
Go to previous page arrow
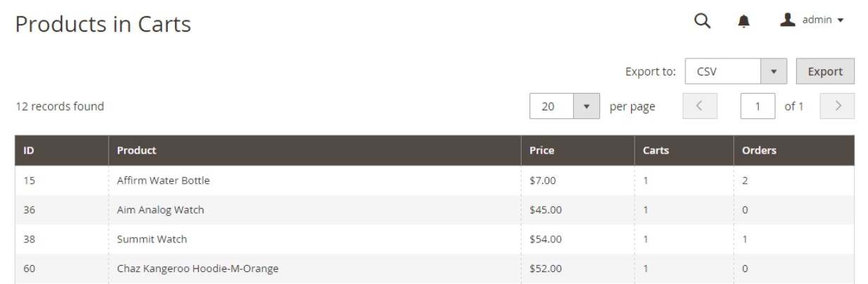point(699,107)
